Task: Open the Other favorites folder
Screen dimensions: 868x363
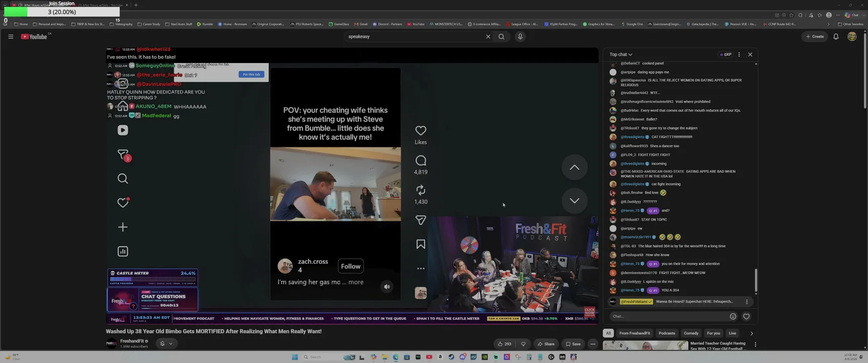Action: (x=850, y=24)
